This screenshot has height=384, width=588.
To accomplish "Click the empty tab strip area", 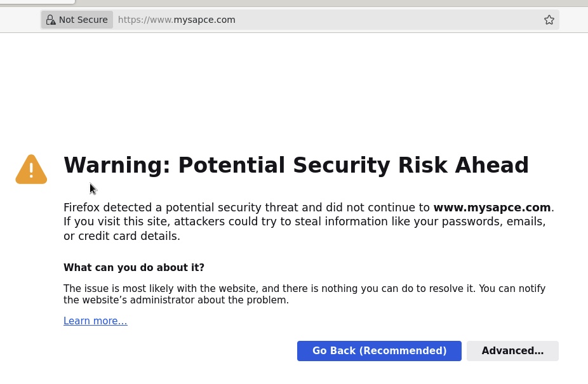I will click(x=331, y=3).
